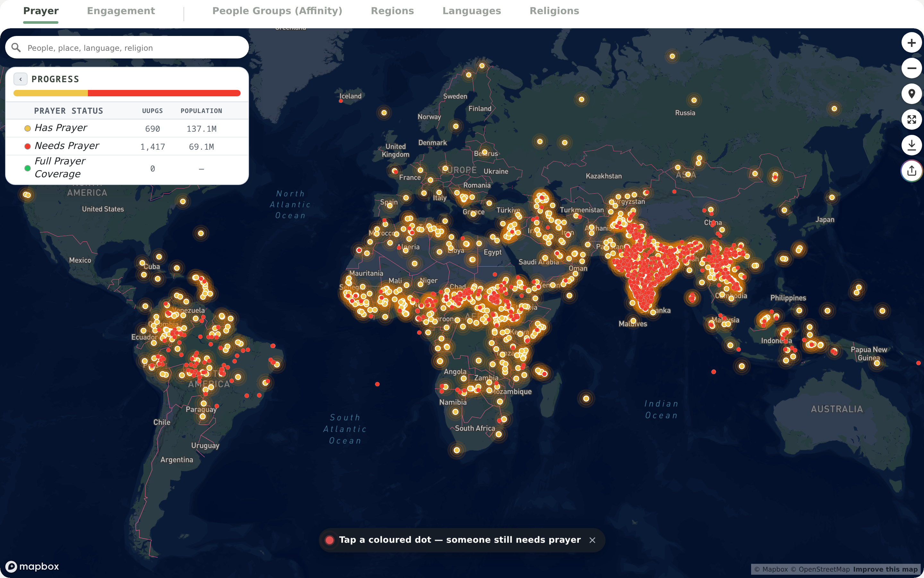Open the Mapbox logo link
Image resolution: width=924 pixels, height=578 pixels.
(32, 566)
